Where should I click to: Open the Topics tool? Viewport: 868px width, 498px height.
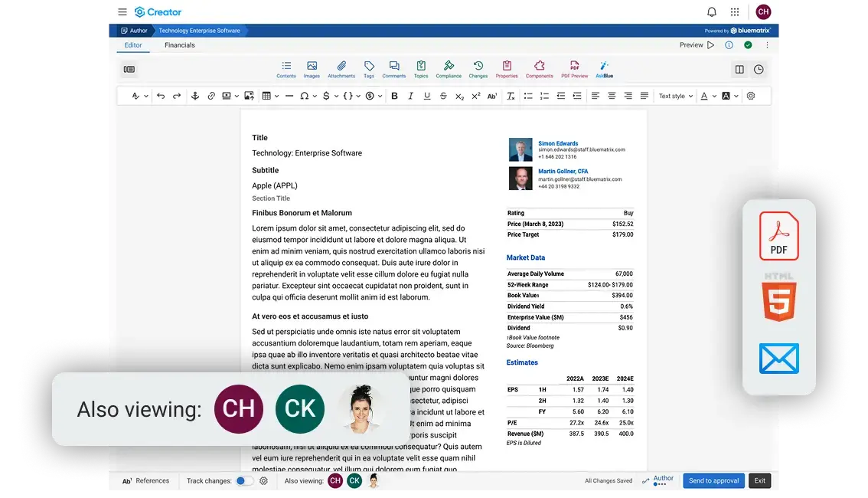click(421, 69)
